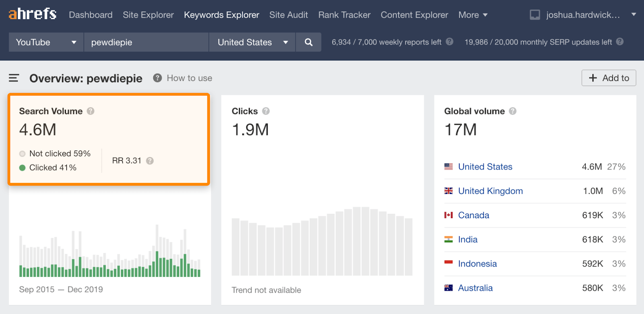The height and width of the screenshot is (314, 644).
Task: Click the Ahrefs logo
Action: click(x=32, y=14)
